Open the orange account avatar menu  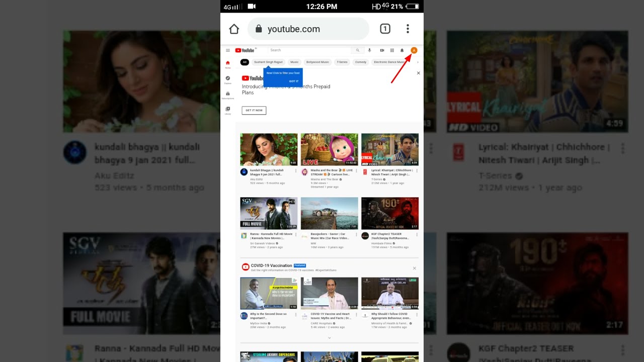414,50
